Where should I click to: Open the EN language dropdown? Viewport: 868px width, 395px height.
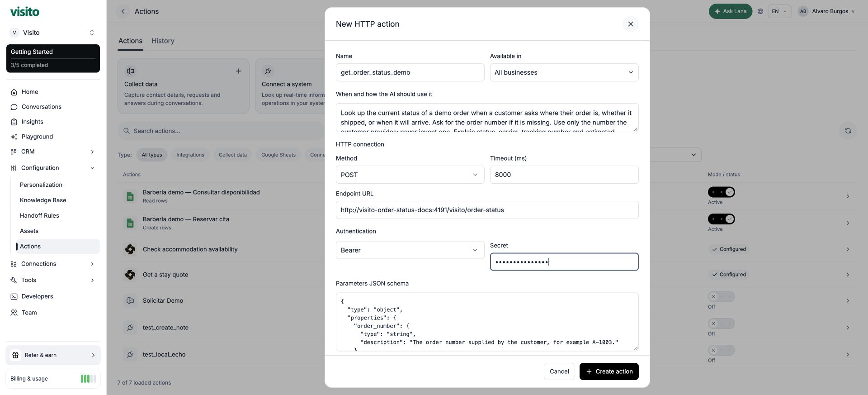pyautogui.click(x=779, y=11)
